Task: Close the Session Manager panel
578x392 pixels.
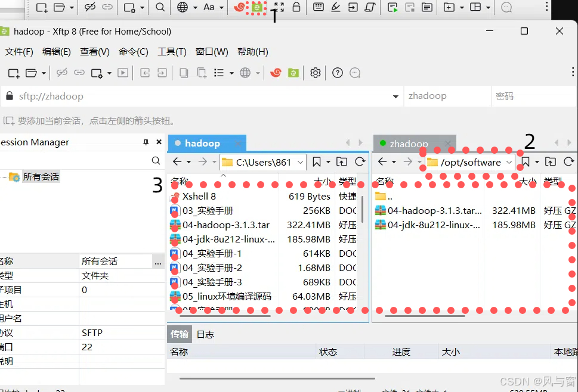Action: tap(159, 142)
